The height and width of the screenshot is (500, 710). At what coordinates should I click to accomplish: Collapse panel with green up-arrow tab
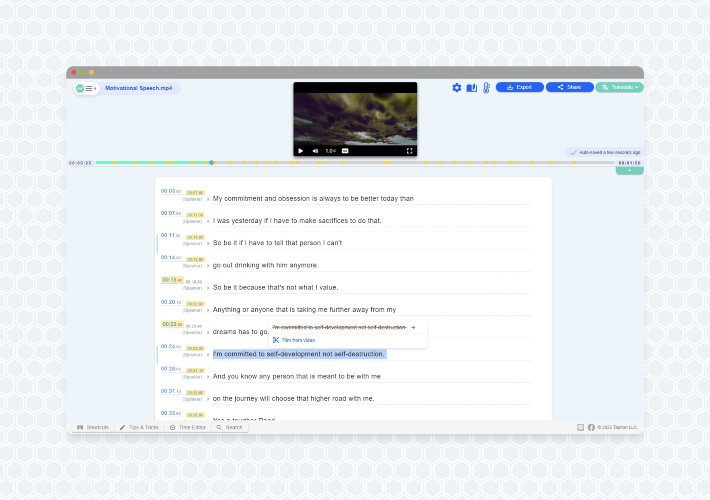tap(629, 171)
